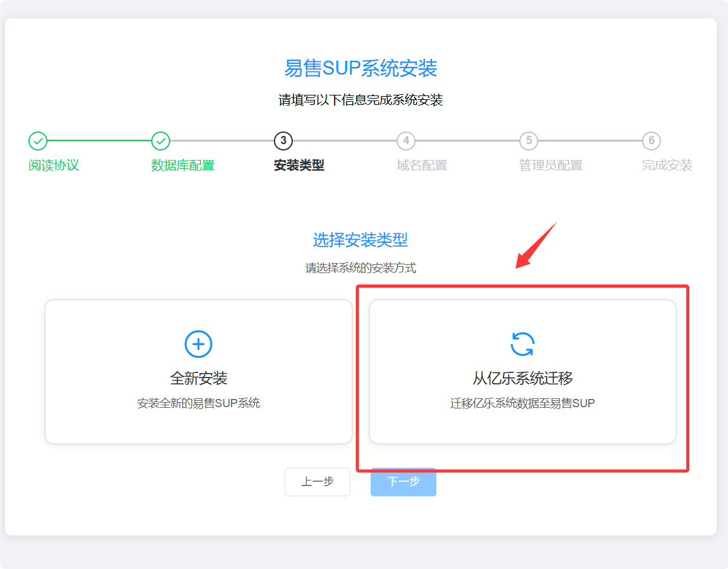The height and width of the screenshot is (569, 728).
Task: Click the green checkmark for 阅读协议 step
Action: click(x=38, y=141)
